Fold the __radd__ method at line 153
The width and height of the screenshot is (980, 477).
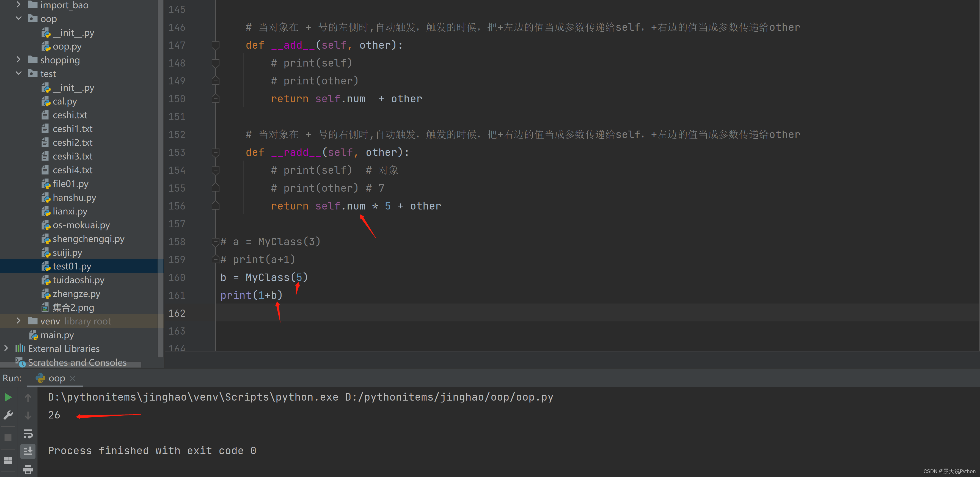coord(215,153)
